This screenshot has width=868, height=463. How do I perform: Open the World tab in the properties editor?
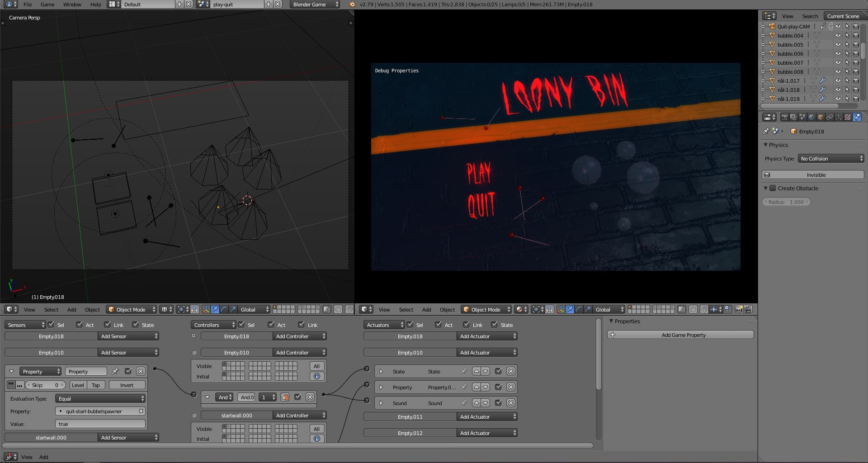811,117
